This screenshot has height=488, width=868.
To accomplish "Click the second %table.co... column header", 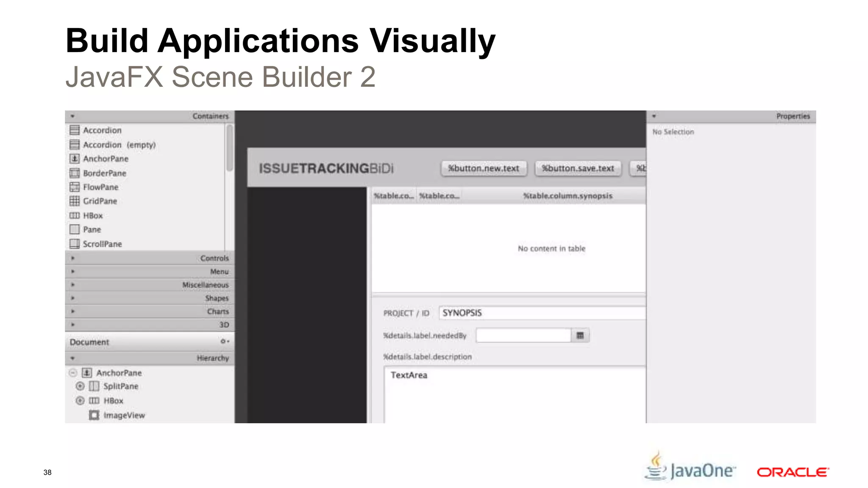I will [x=439, y=196].
